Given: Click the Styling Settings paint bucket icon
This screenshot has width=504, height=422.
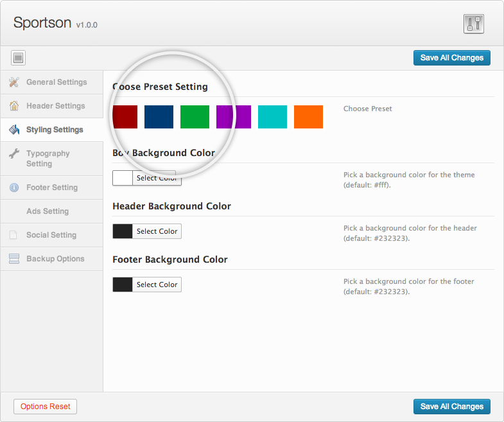Looking at the screenshot, I should point(14,130).
